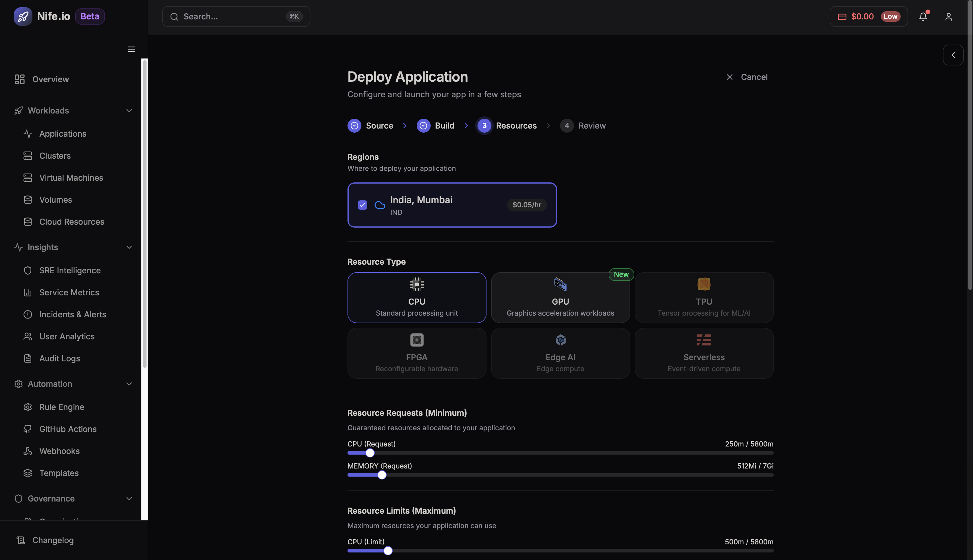Choose the Edge AI resource type
The image size is (973, 560).
560,353
